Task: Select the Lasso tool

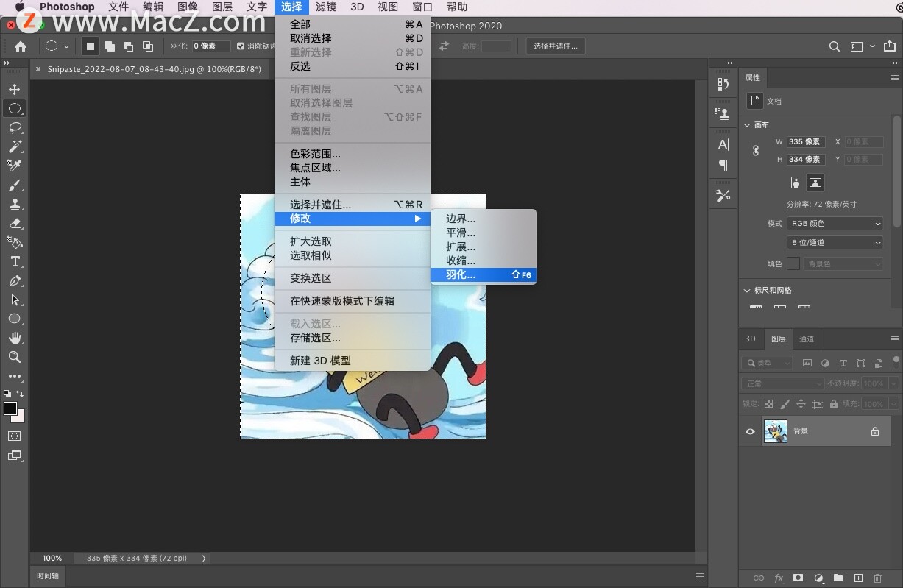Action: click(15, 127)
